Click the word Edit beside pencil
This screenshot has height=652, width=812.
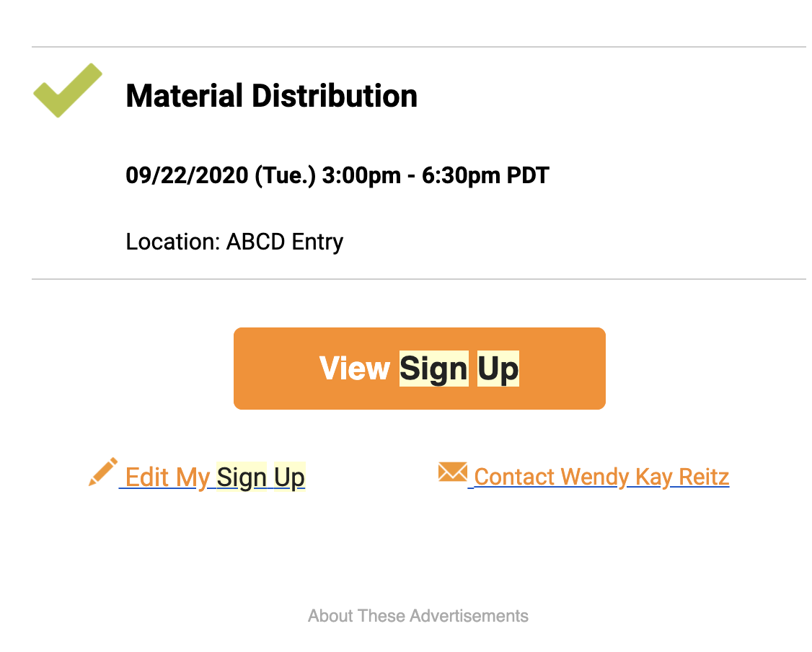click(x=147, y=477)
